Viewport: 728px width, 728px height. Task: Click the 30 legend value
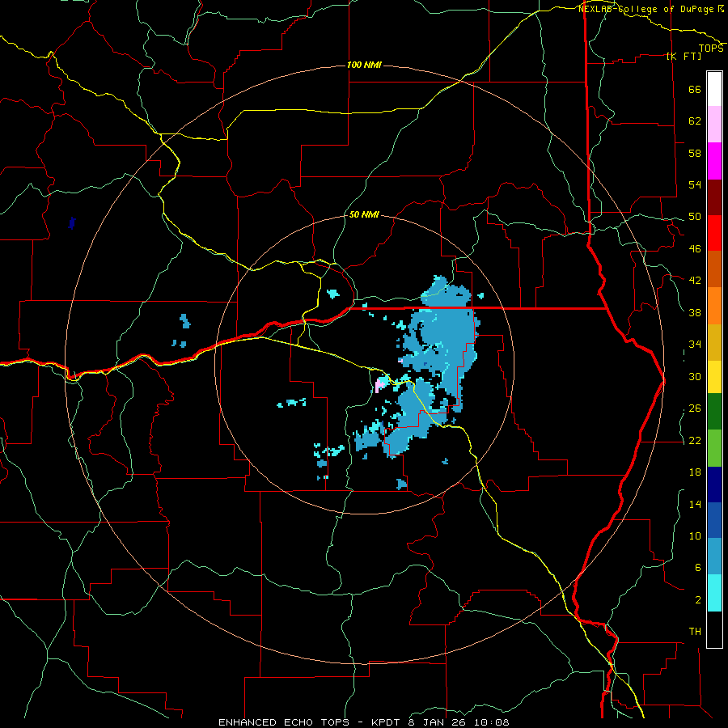[x=695, y=376]
